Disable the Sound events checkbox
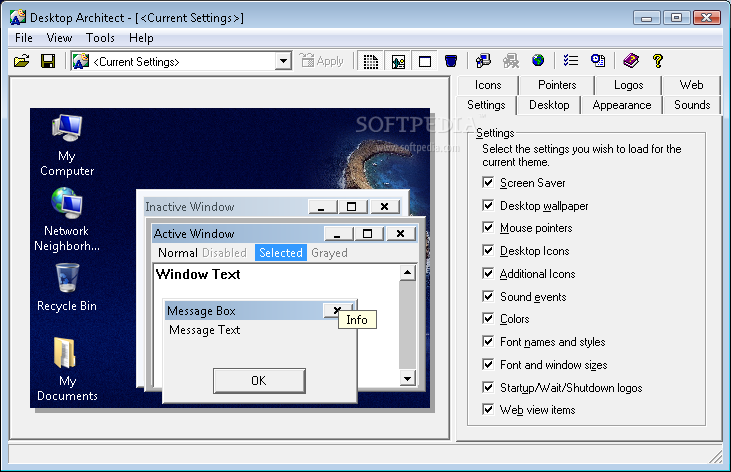 [488, 296]
